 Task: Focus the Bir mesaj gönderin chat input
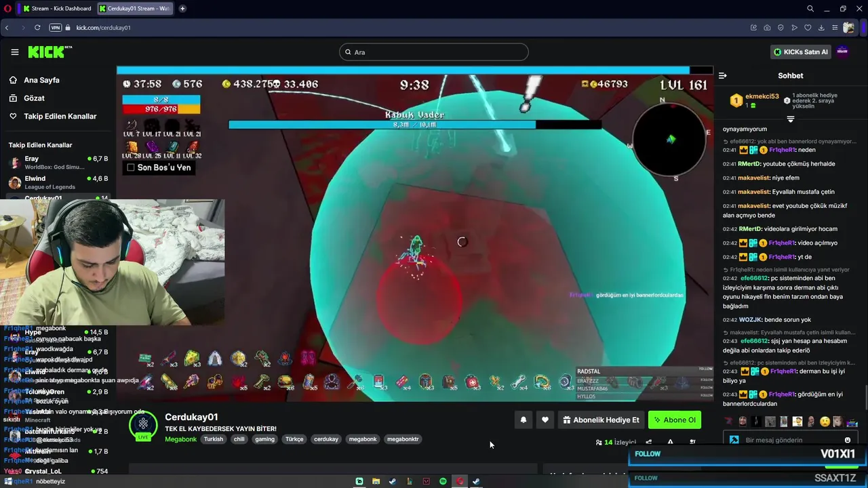[x=790, y=440]
